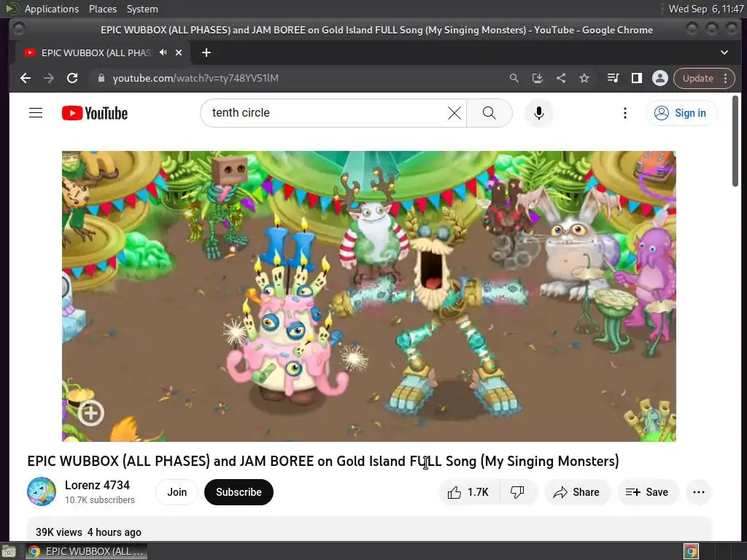
Task: Click Sign in button
Action: pyautogui.click(x=681, y=113)
